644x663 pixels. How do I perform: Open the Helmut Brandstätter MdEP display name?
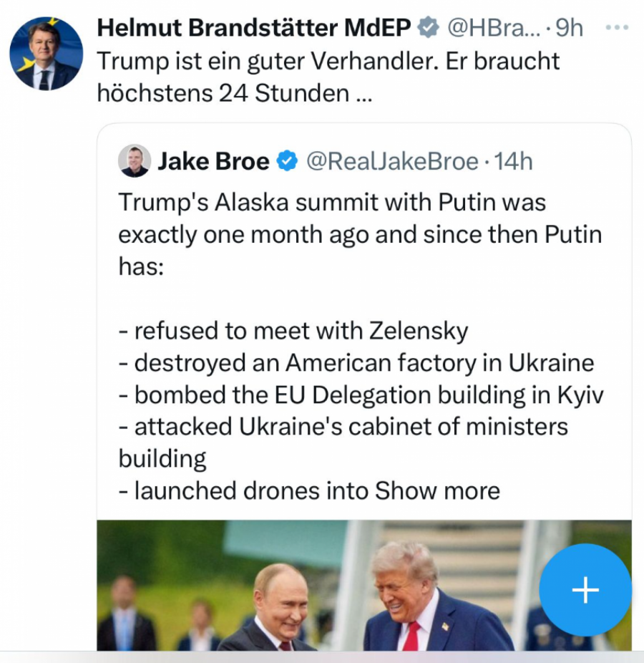pos(253,29)
